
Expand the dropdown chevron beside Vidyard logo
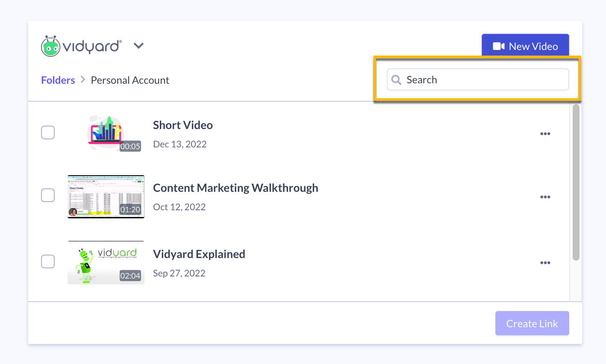[138, 46]
